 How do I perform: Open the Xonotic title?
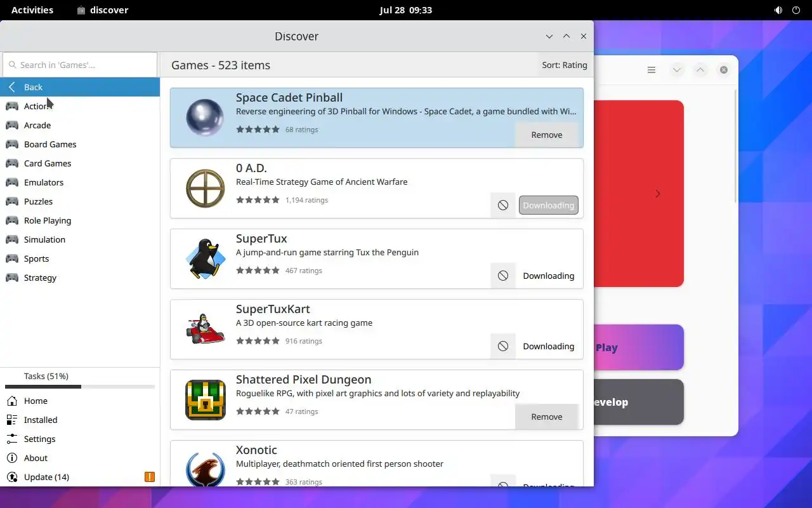[256, 450]
